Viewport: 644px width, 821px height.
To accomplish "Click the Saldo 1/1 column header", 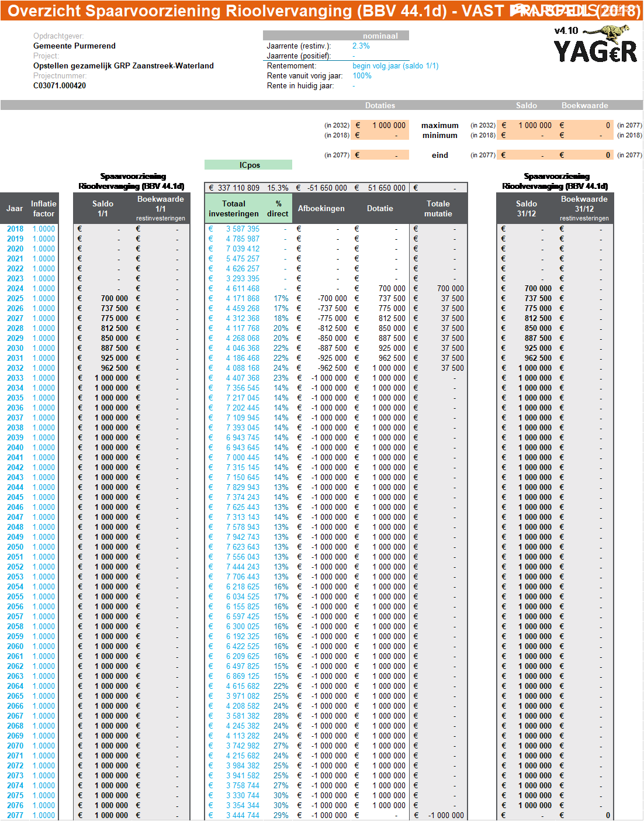I will [103, 208].
